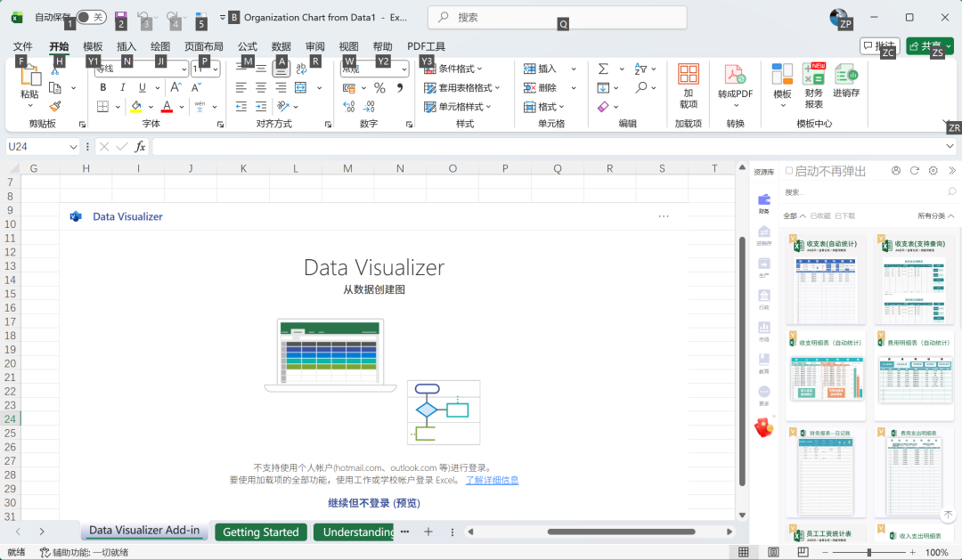Click the user account icon in resource panel
This screenshot has height=560, width=962.
click(x=896, y=171)
